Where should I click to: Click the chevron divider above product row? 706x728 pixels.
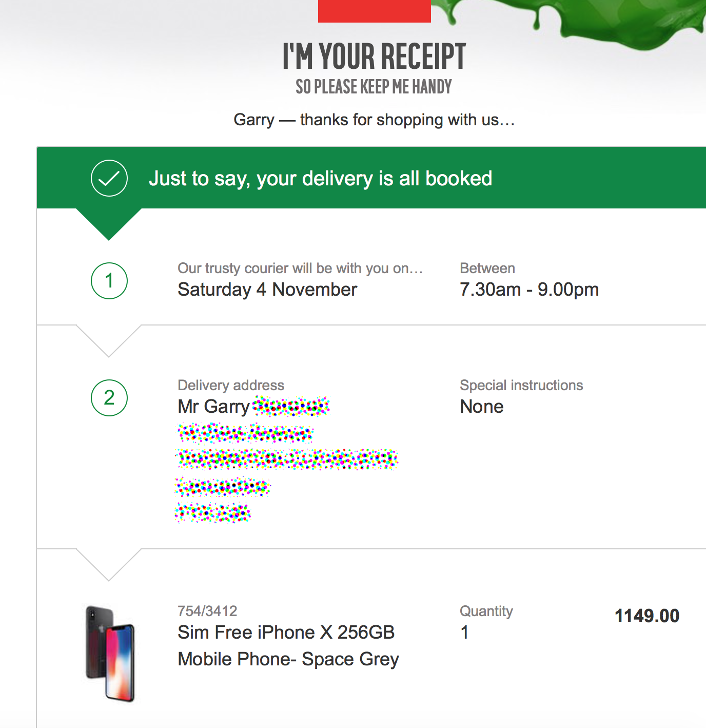[109, 565]
